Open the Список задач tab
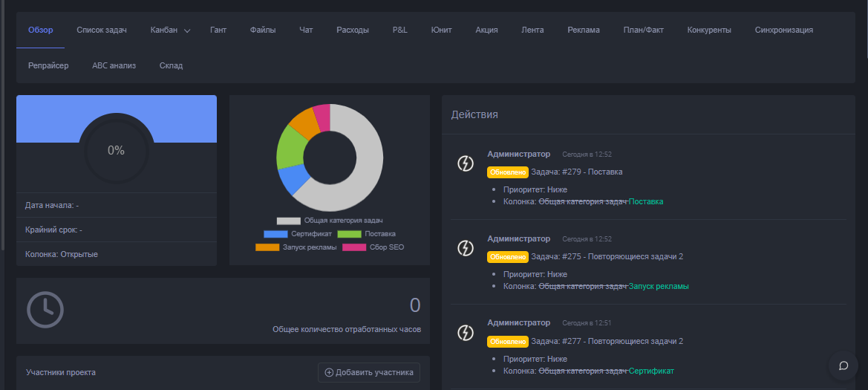The width and height of the screenshot is (868, 390). tap(102, 30)
